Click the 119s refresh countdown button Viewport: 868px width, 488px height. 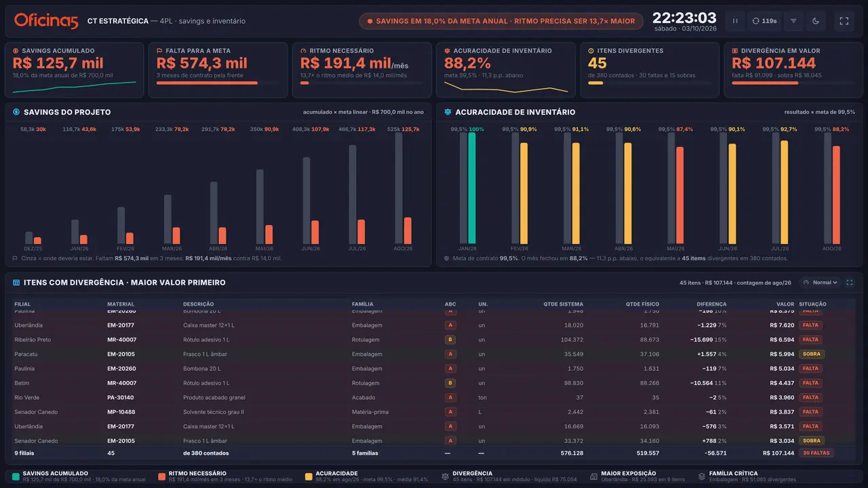click(x=764, y=21)
